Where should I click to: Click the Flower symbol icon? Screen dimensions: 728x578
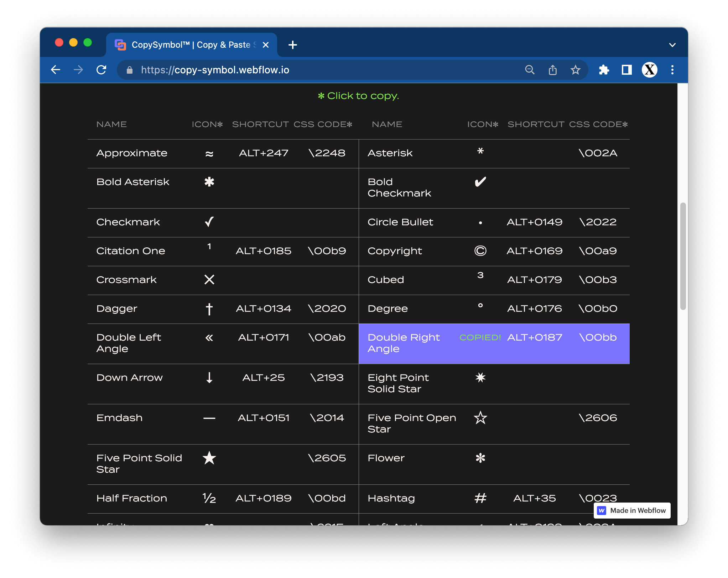480,458
